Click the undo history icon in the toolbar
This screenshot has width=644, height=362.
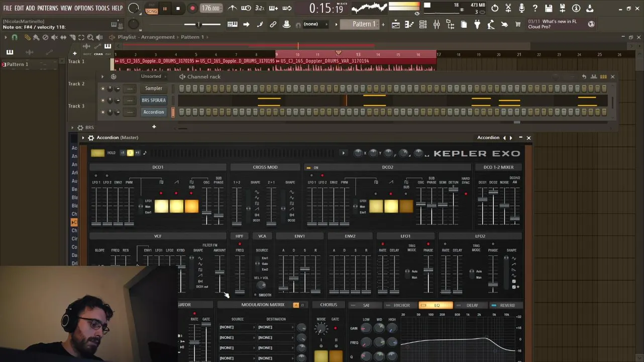tap(495, 8)
